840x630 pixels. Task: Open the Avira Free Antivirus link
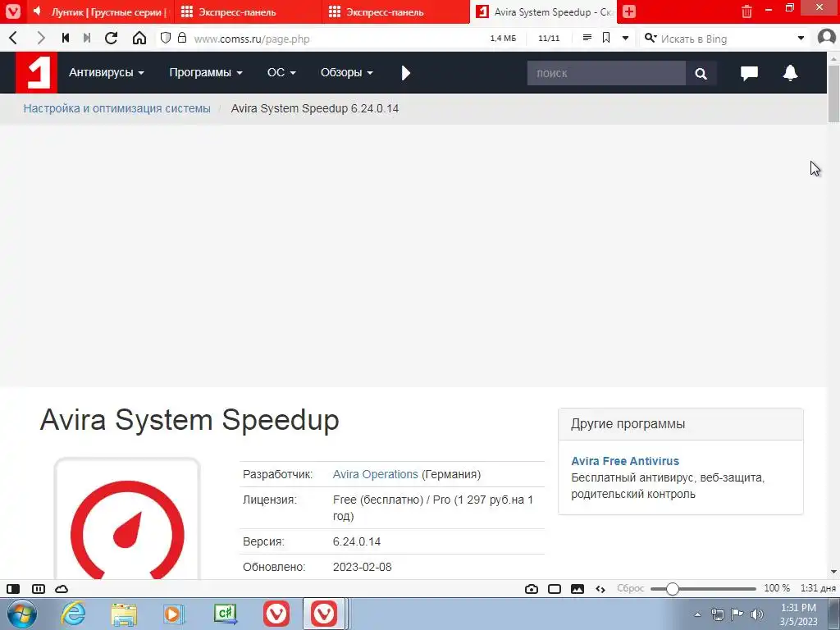point(624,461)
